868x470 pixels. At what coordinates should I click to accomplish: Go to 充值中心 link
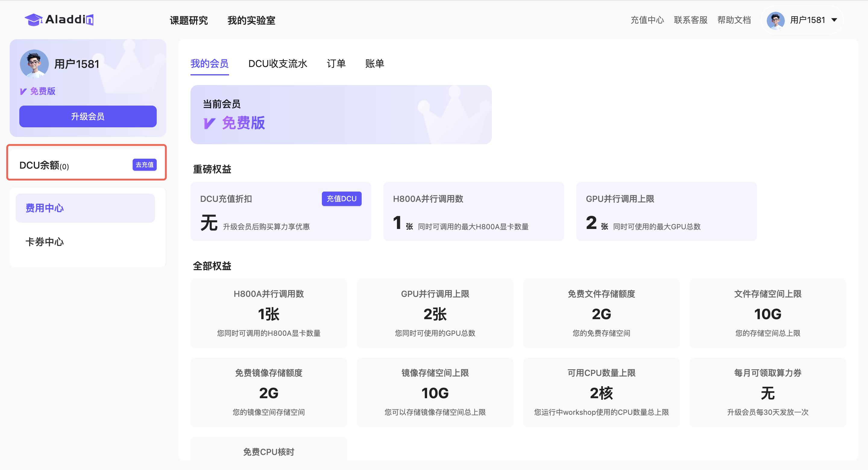pyautogui.click(x=647, y=20)
